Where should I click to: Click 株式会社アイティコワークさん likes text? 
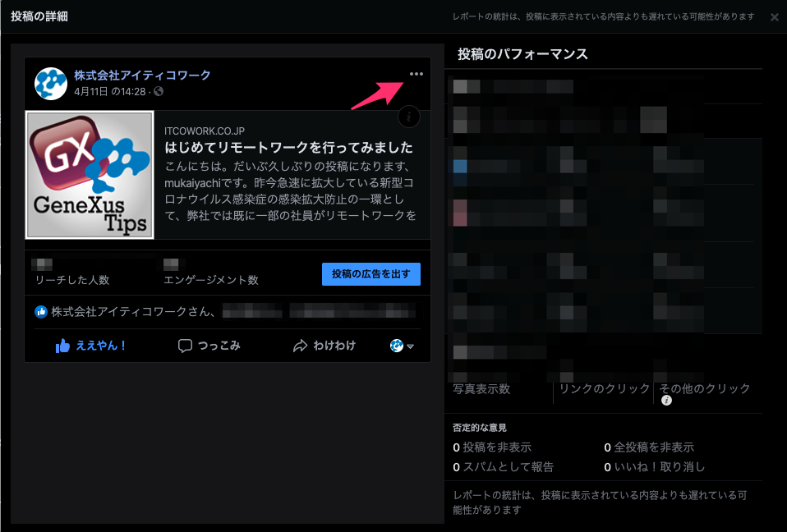(x=133, y=312)
